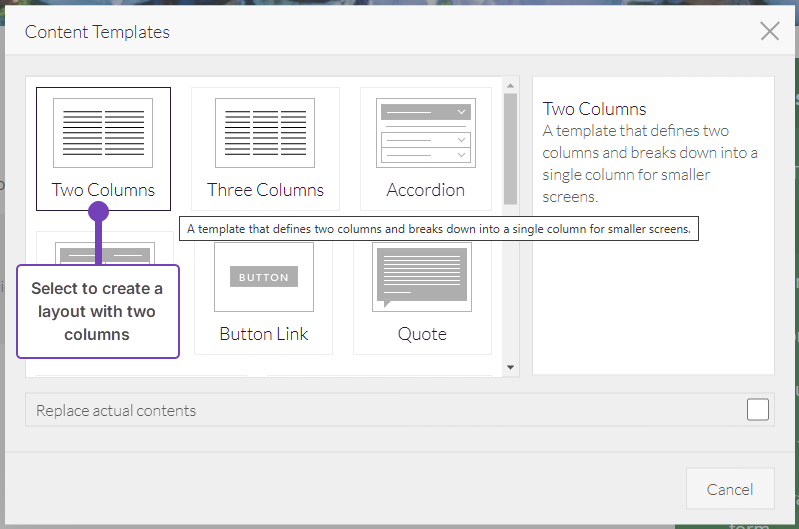Click the Replace actual contents label text
Screen dimensions: 799x529
click(x=116, y=410)
